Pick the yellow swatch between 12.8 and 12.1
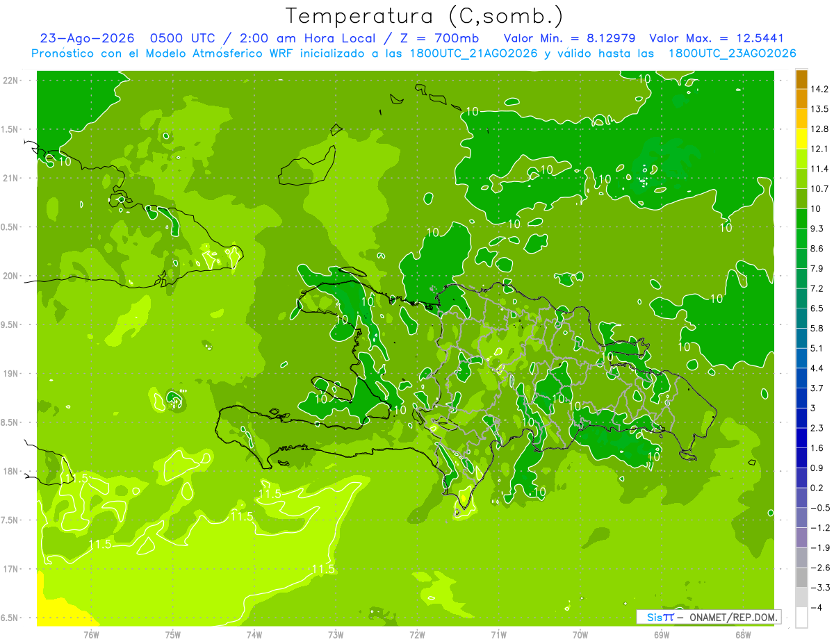834x644 pixels. click(x=801, y=139)
